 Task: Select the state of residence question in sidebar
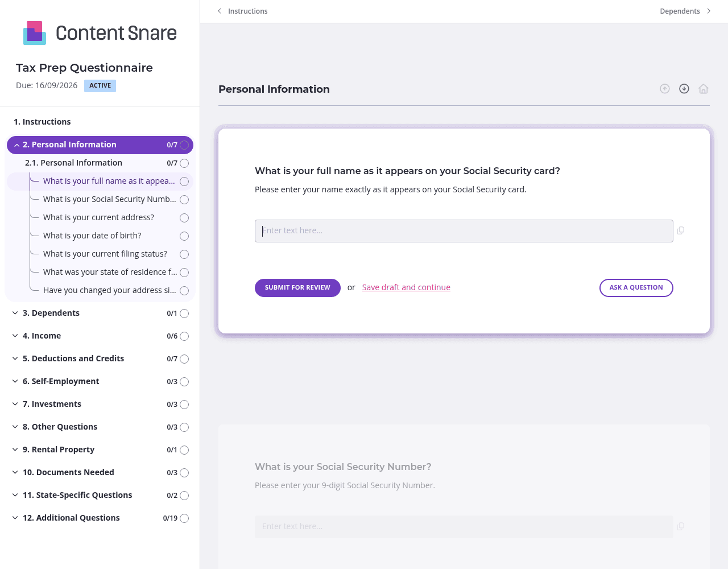110,272
